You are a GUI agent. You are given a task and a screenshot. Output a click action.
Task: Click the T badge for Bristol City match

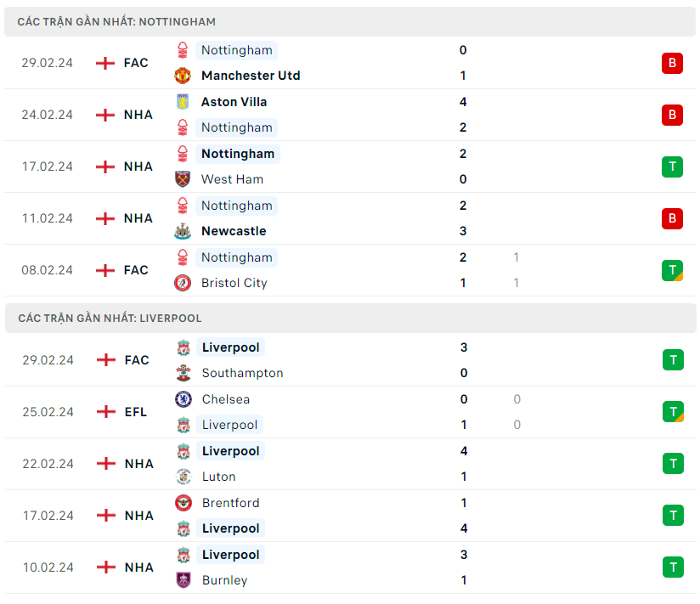point(672,270)
